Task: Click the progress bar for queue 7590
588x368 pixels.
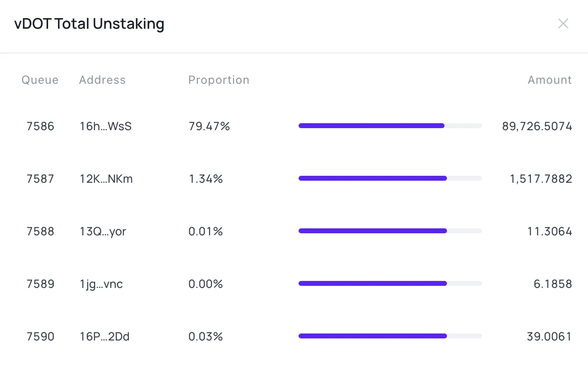Action: [390, 336]
